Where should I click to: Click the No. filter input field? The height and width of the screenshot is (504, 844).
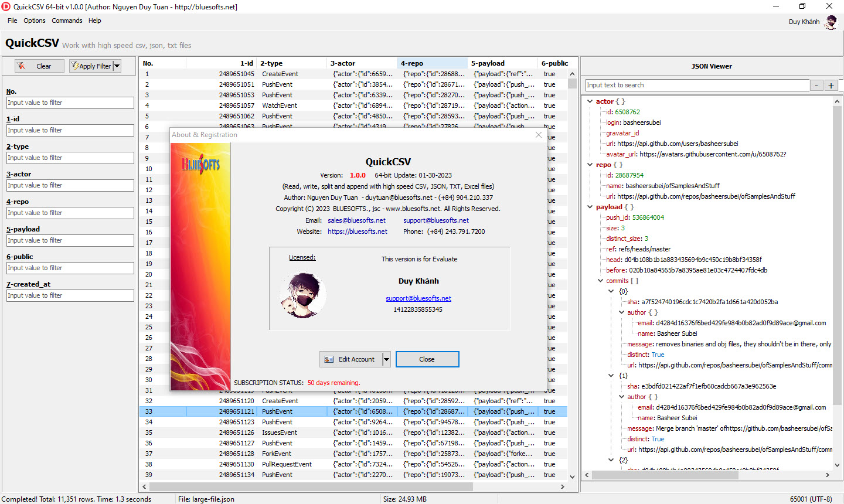pos(70,103)
